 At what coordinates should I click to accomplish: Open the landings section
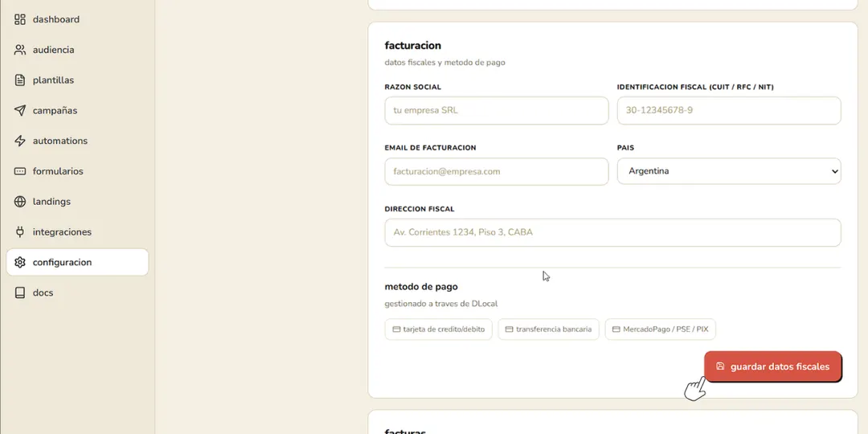(77, 202)
